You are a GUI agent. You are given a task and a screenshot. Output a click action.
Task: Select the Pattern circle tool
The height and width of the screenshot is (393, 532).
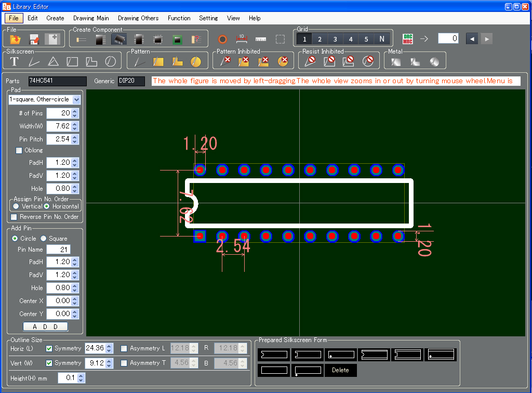pyautogui.click(x=195, y=61)
